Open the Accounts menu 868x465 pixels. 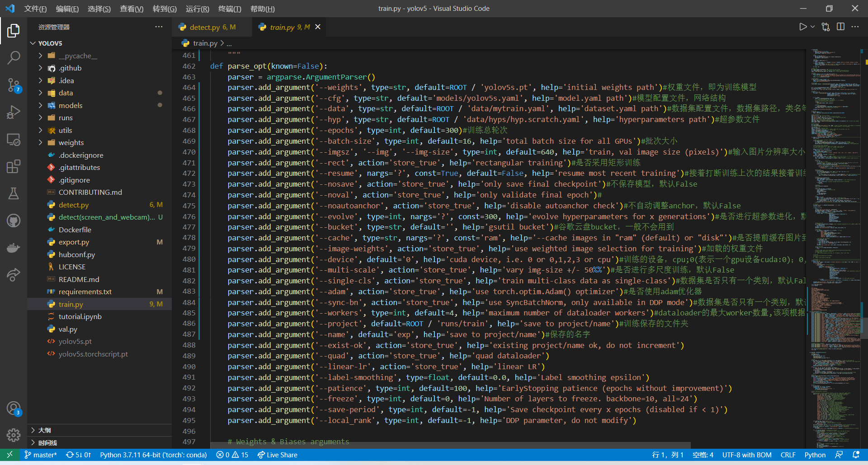pyautogui.click(x=14, y=409)
